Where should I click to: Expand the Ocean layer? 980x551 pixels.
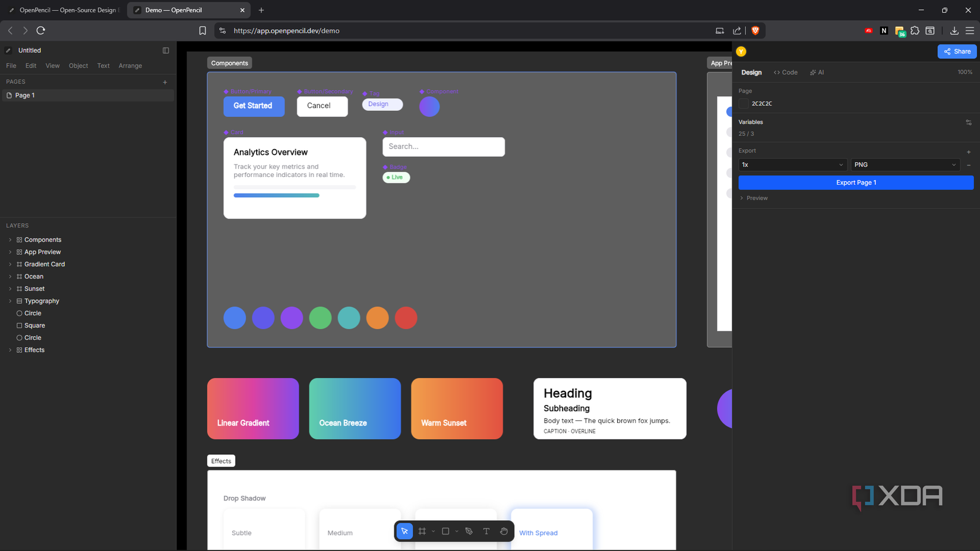10,277
